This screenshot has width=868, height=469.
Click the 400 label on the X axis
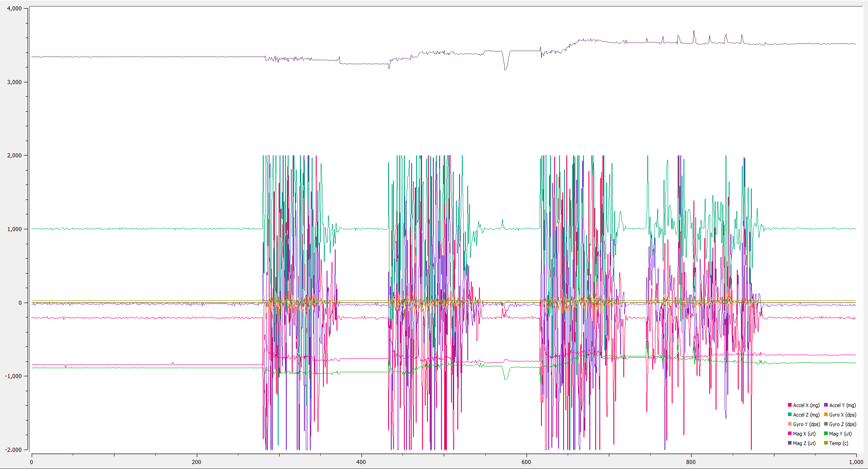click(x=361, y=462)
